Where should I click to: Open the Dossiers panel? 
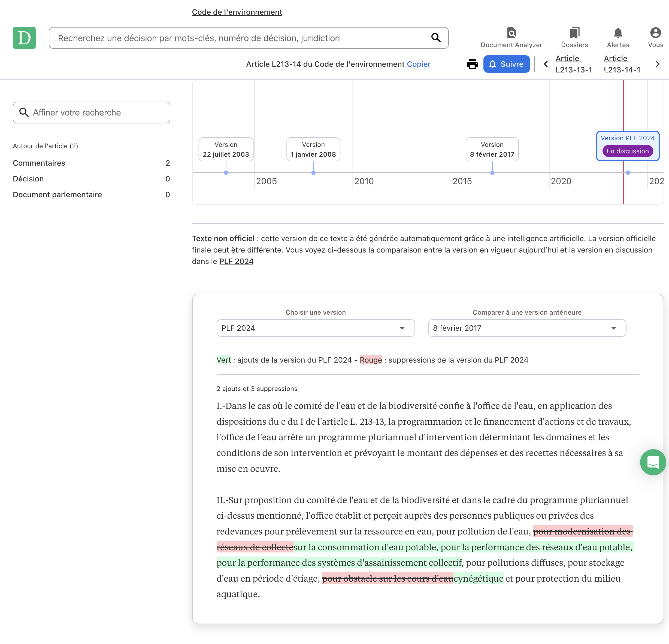[574, 37]
